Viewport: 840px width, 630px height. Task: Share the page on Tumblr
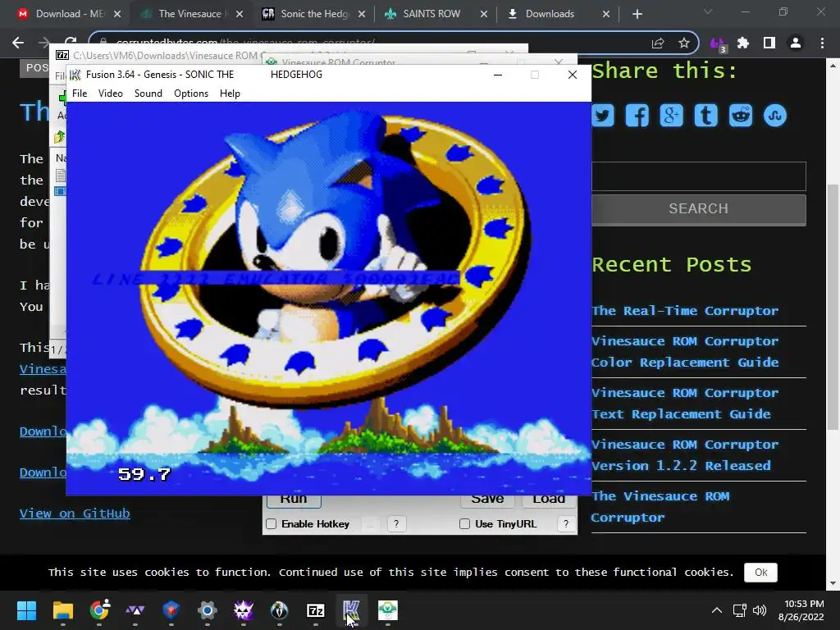coord(706,115)
